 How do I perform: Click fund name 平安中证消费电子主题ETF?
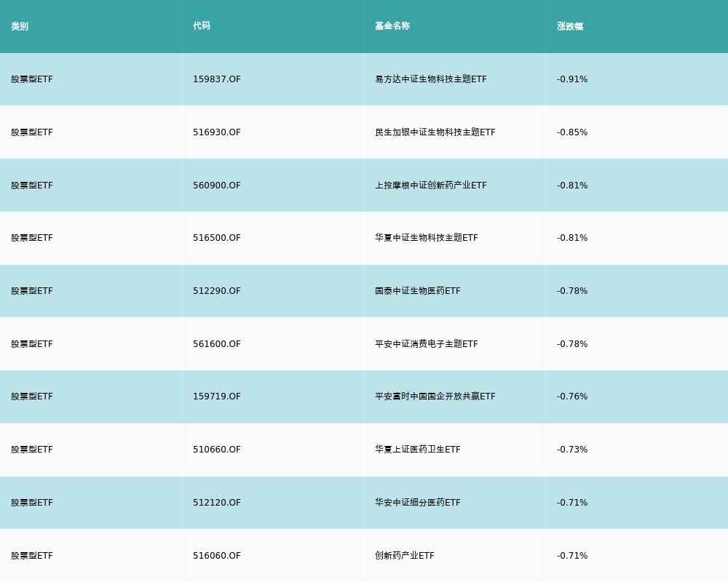(x=426, y=344)
